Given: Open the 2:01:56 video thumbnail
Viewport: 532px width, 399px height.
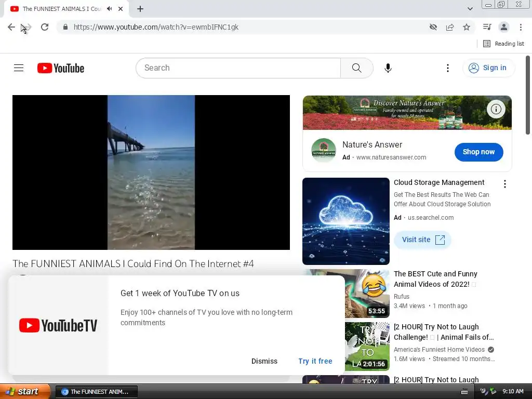Looking at the screenshot, I should pos(367,347).
